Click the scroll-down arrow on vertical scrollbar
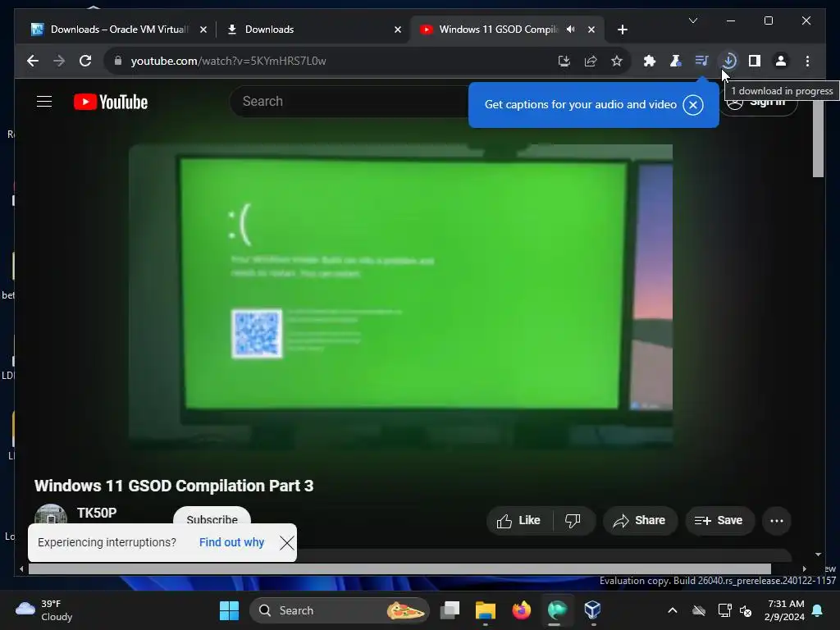The width and height of the screenshot is (840, 630). (x=818, y=555)
